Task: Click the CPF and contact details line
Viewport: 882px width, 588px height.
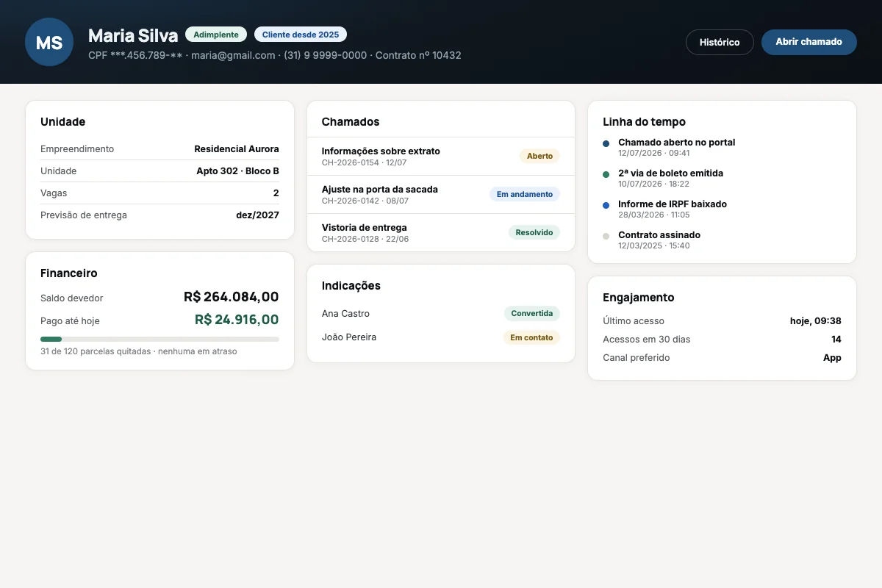Action: (x=275, y=55)
